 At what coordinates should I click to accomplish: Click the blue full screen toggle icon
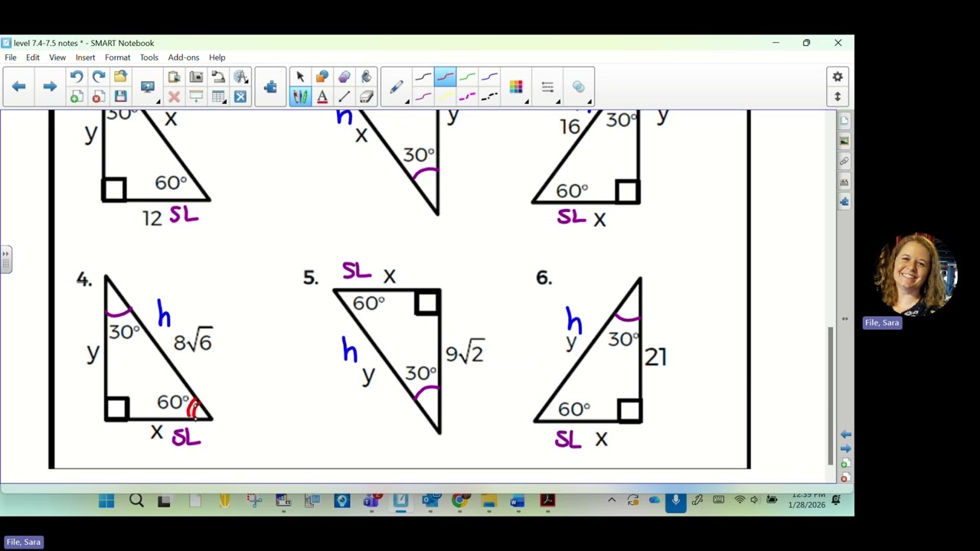point(240,97)
